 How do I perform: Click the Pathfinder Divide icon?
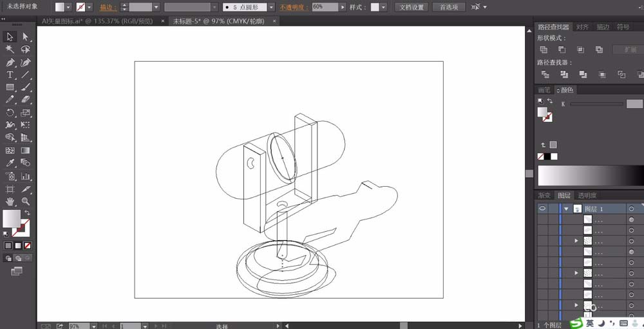[545, 74]
